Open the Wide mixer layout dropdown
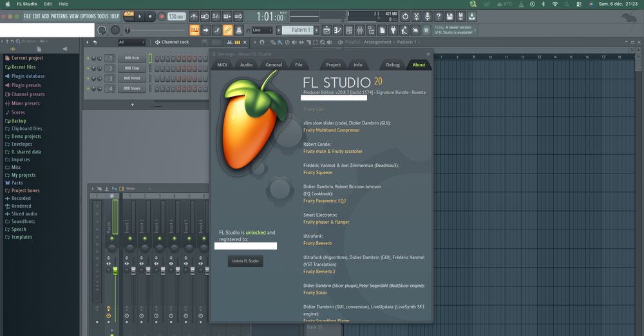Screen dimensions: 644x336 tap(138, 188)
